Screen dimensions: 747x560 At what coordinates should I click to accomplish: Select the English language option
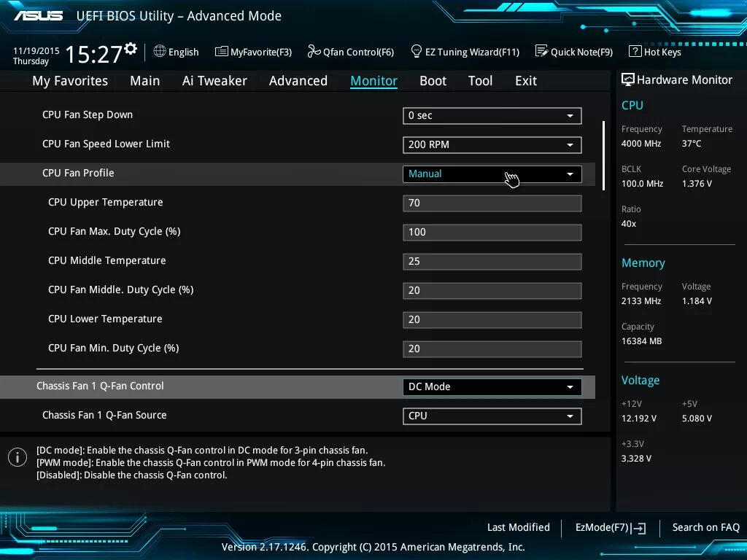pos(183,52)
